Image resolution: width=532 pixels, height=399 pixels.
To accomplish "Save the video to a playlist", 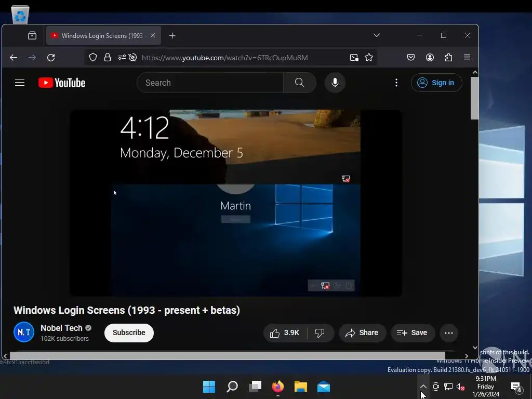I will click(x=412, y=333).
